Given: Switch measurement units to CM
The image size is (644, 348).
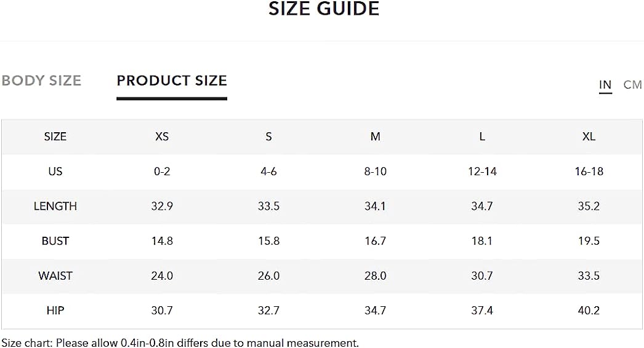Looking at the screenshot, I should pyautogui.click(x=632, y=84).
